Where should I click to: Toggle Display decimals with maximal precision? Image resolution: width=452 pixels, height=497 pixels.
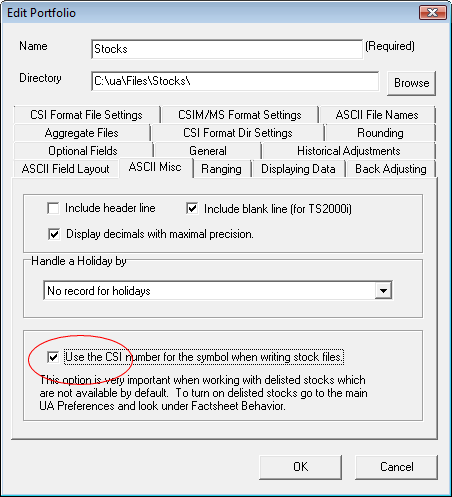point(54,234)
